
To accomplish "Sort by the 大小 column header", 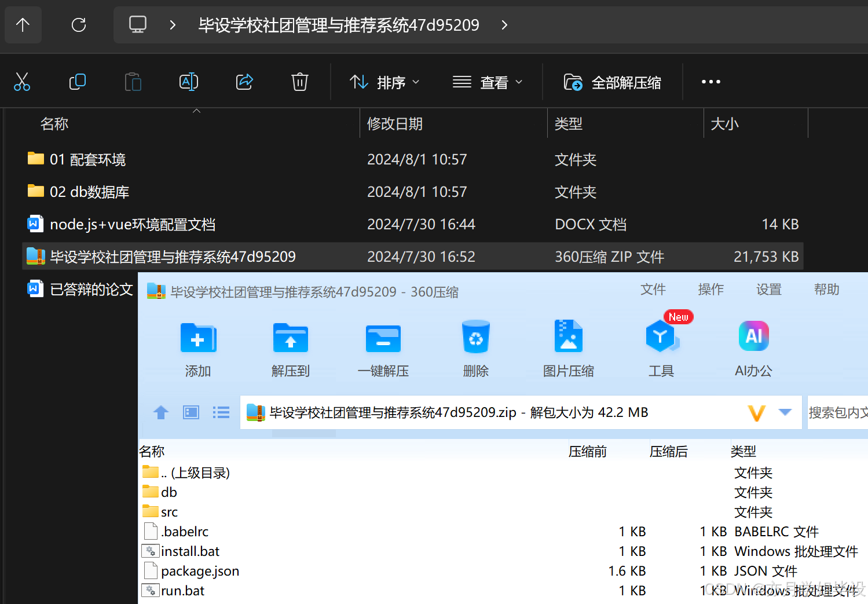I will 724,124.
